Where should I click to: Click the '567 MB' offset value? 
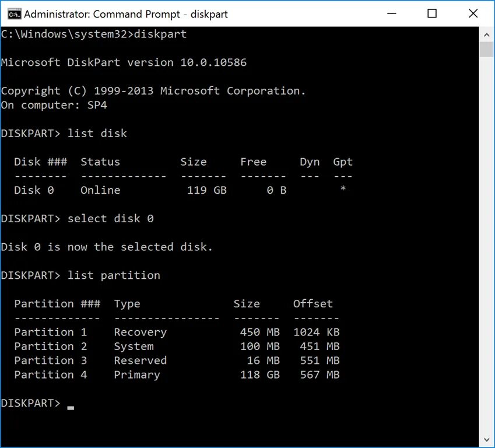(320, 374)
